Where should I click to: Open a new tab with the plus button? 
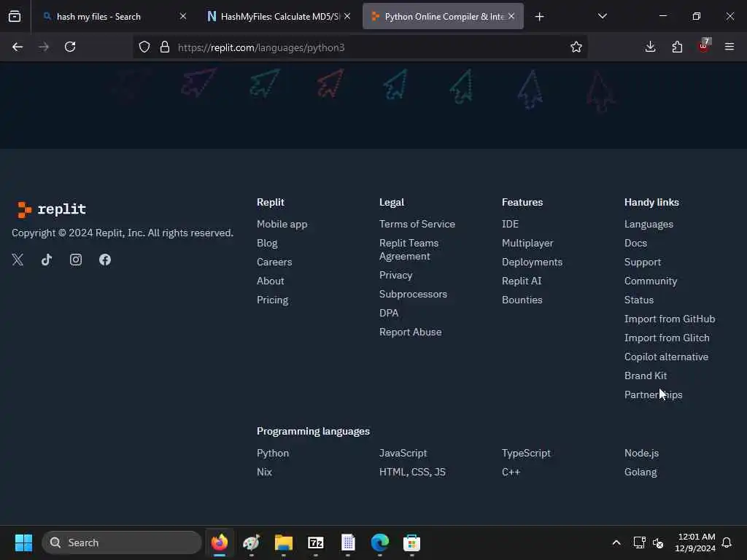(x=539, y=17)
